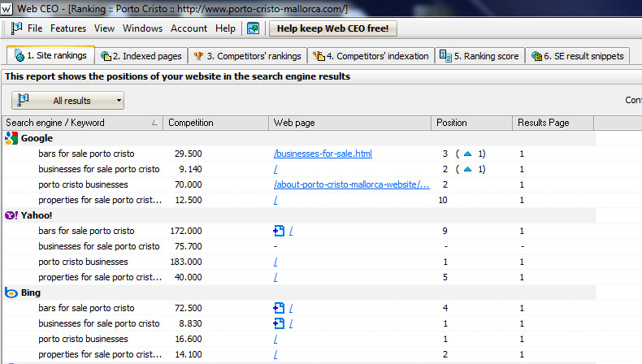
Task: Click the Bing search engine icon
Action: point(11,292)
